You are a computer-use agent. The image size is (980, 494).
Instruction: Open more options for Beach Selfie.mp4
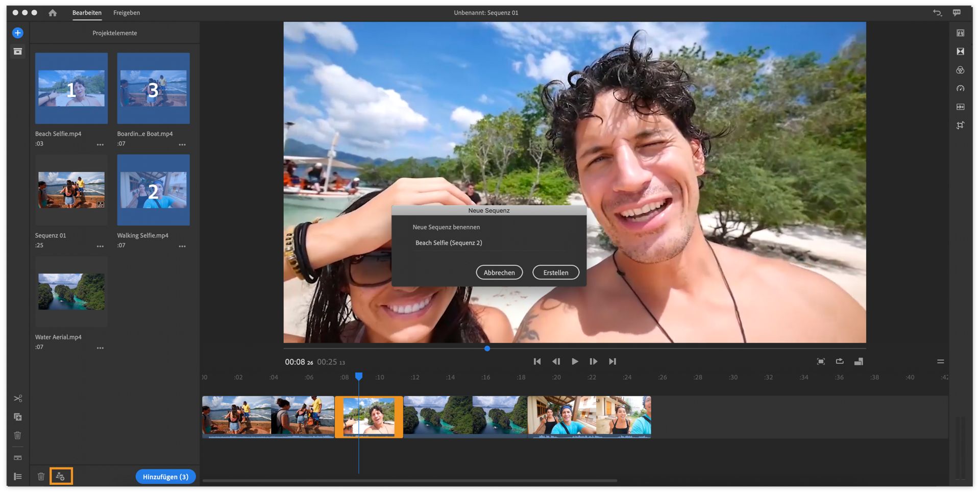[x=100, y=144]
